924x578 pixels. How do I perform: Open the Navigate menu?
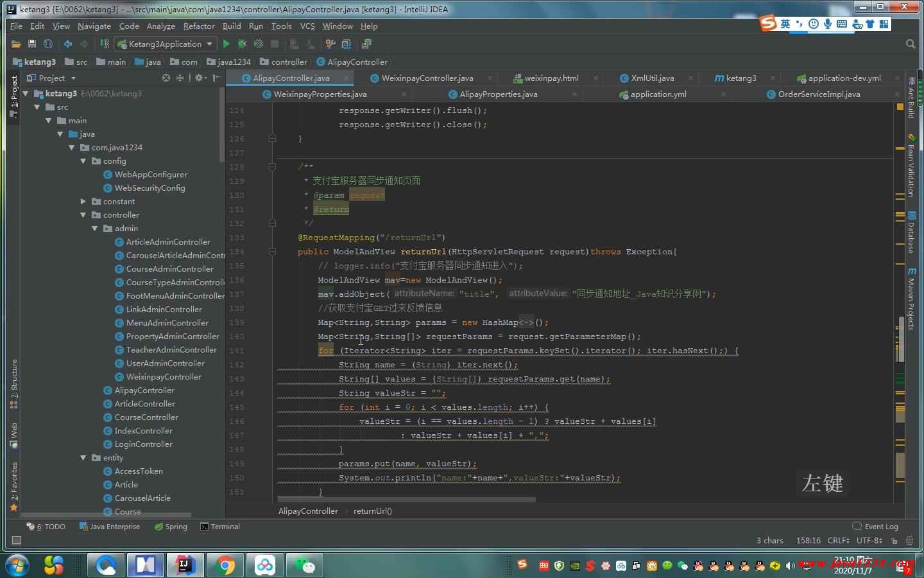click(x=94, y=26)
